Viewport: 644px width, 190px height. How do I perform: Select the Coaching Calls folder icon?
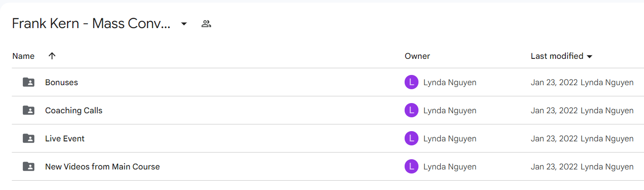coord(29,110)
